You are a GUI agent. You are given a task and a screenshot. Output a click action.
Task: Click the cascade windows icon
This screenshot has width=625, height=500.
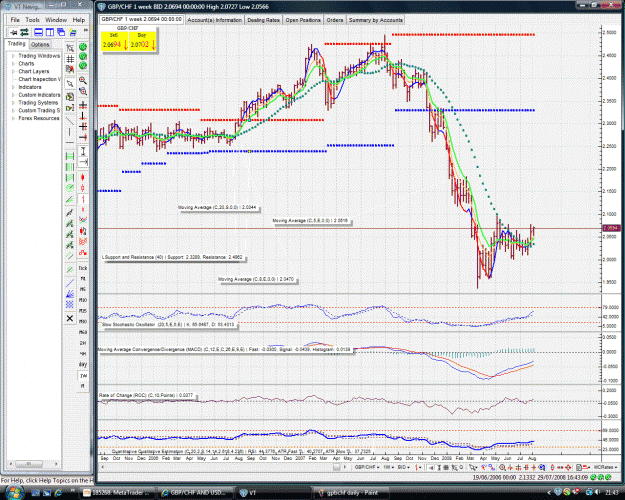coord(61,32)
